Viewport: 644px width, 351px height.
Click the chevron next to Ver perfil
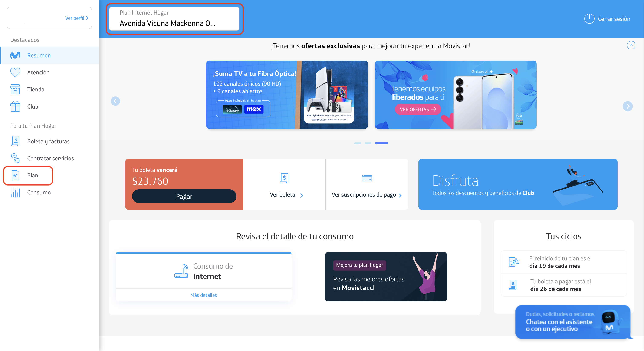[x=87, y=18]
